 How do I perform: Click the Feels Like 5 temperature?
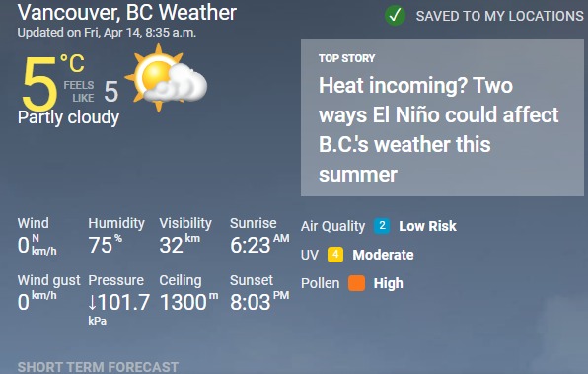point(91,91)
